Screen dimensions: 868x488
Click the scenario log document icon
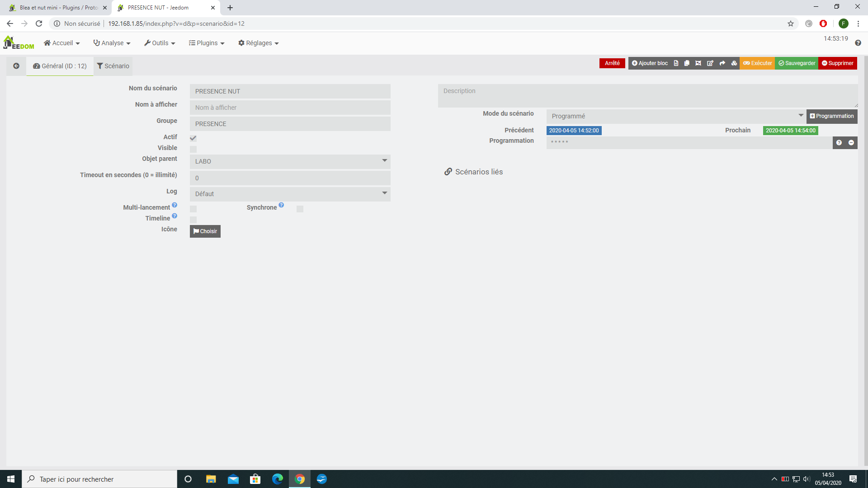click(676, 63)
